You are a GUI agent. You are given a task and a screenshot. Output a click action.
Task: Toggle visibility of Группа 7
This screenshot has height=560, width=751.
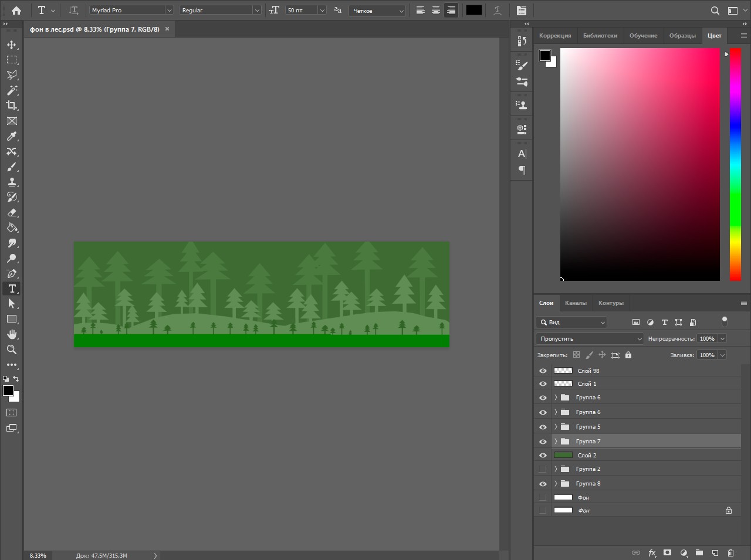[x=543, y=442]
